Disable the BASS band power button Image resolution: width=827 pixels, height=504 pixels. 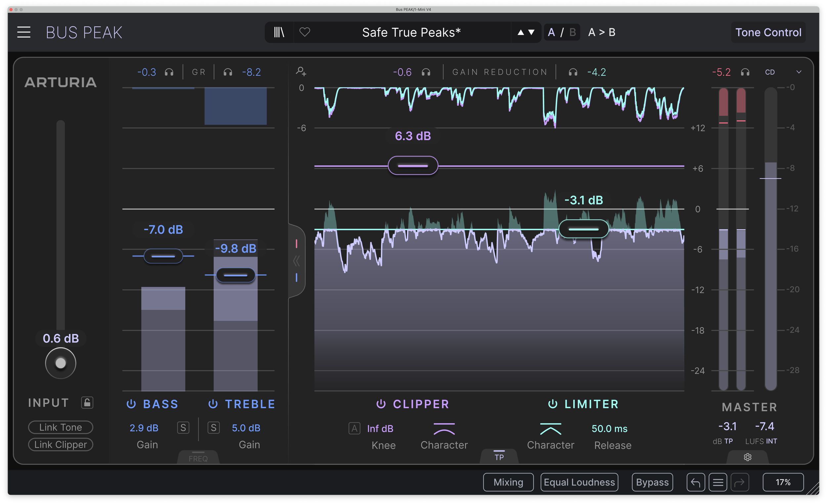tap(131, 404)
